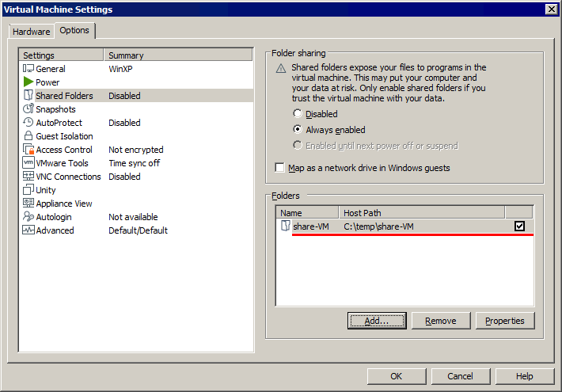The width and height of the screenshot is (562, 392).
Task: Click the VNC Connections icon
Action: pyautogui.click(x=28, y=176)
